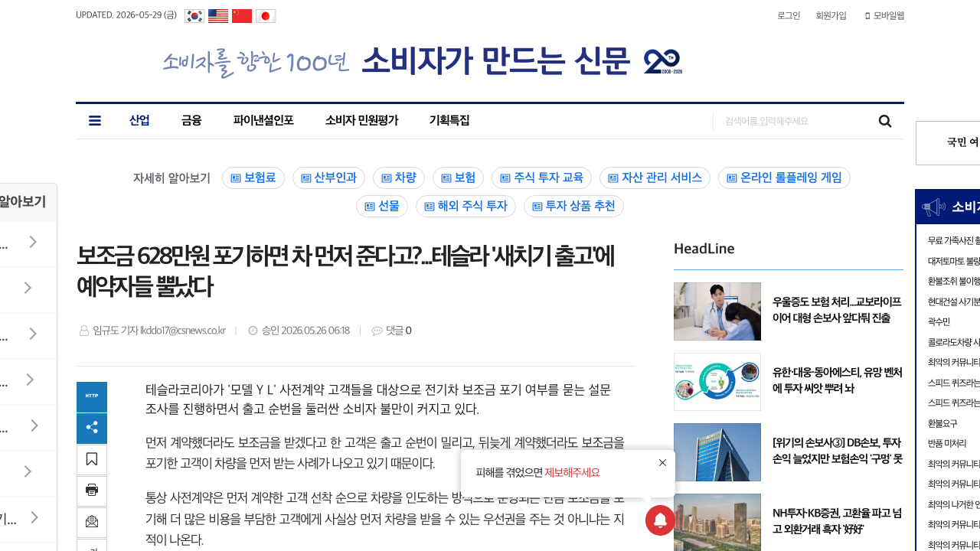The image size is (980, 551).
Task: Open the 현대건설 사기분 complaint entry
Action: click(954, 302)
